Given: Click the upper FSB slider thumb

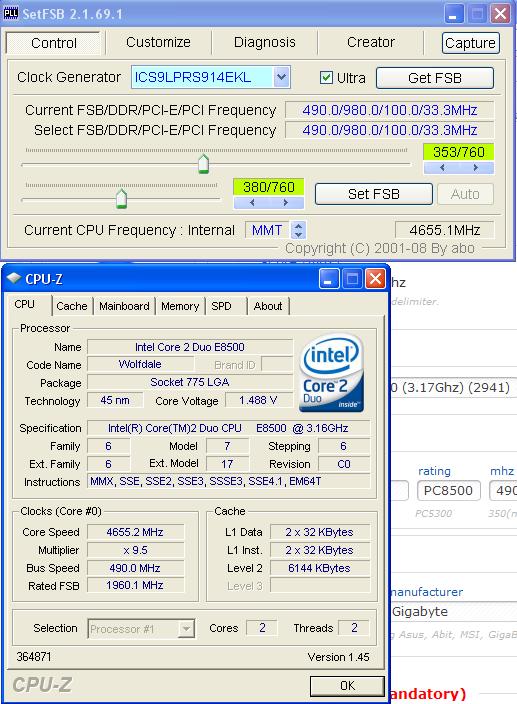Looking at the screenshot, I should (x=203, y=164).
